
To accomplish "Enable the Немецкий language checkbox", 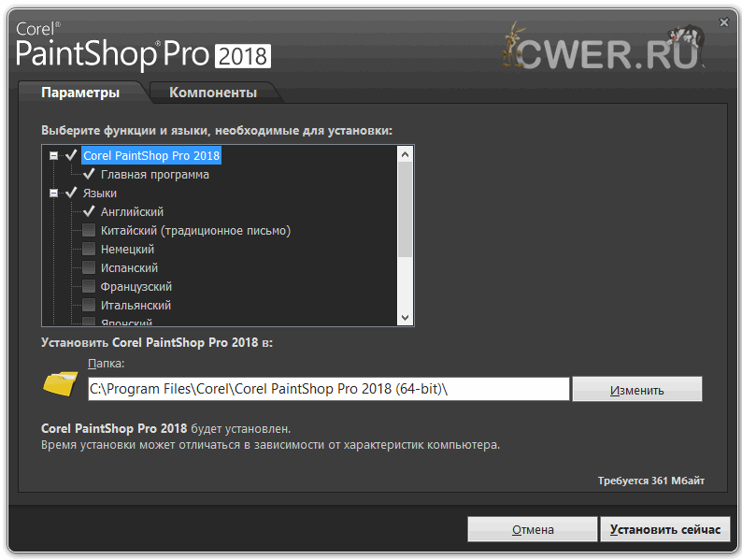I will pyautogui.click(x=89, y=249).
